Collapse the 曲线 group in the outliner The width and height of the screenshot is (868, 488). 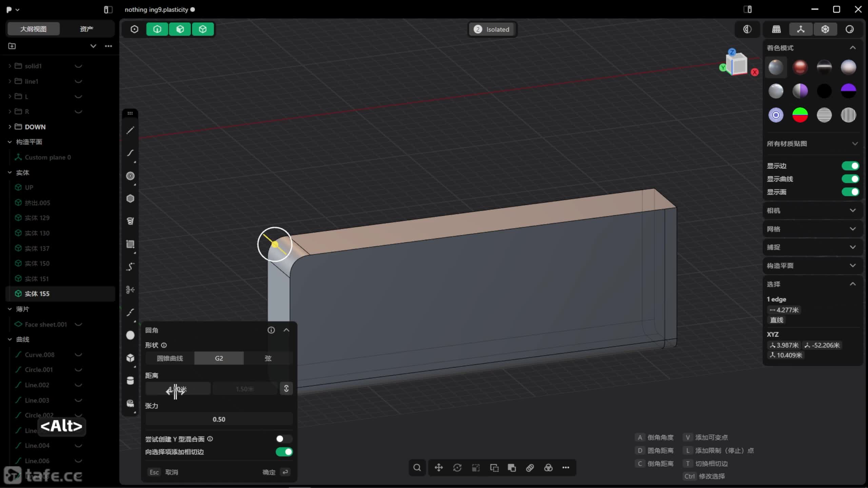(10, 339)
